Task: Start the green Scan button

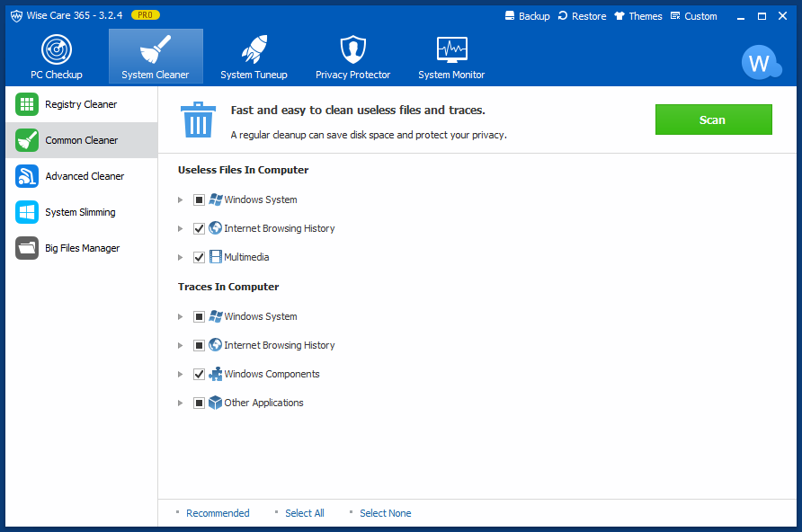Action: point(714,120)
